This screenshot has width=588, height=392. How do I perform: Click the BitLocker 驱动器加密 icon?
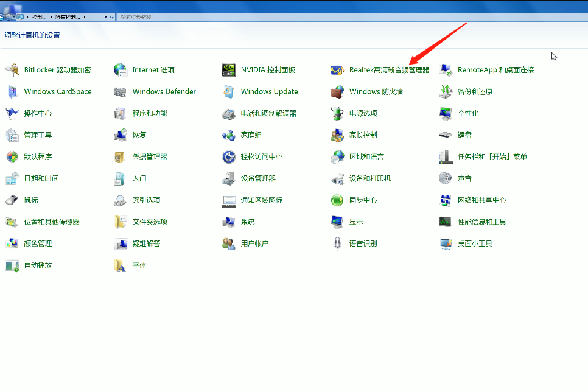click(12, 70)
